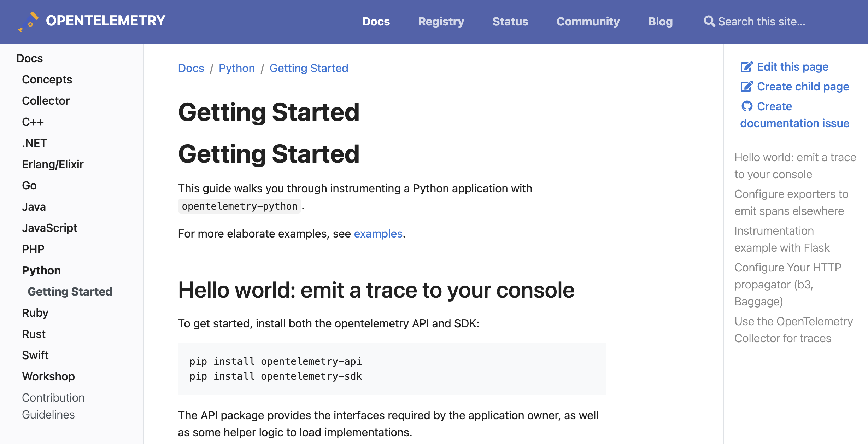Screen dimensions: 868x444
Task: Click the Python breadcrumb link
Action: coord(237,68)
